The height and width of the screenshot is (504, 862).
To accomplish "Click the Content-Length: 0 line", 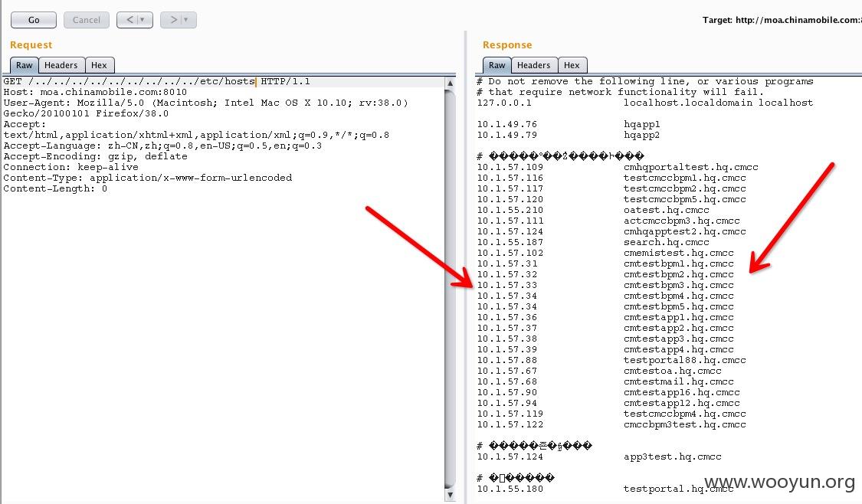I will (x=55, y=188).
